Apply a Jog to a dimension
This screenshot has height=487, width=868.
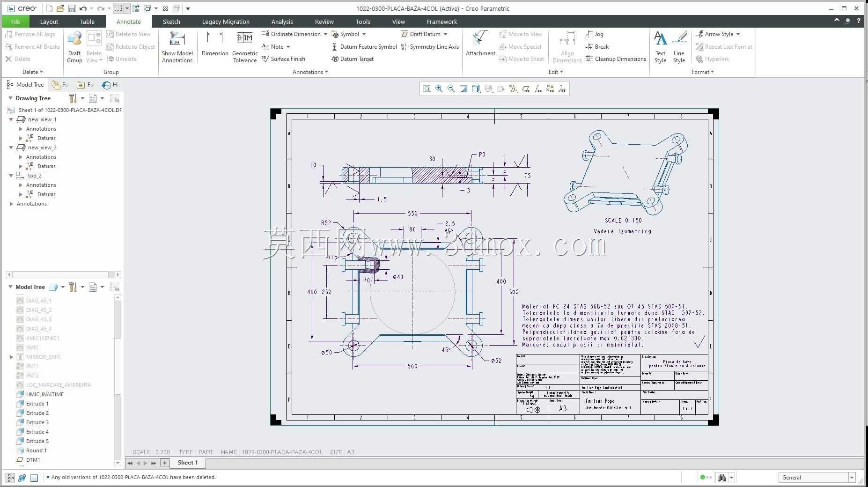(595, 34)
